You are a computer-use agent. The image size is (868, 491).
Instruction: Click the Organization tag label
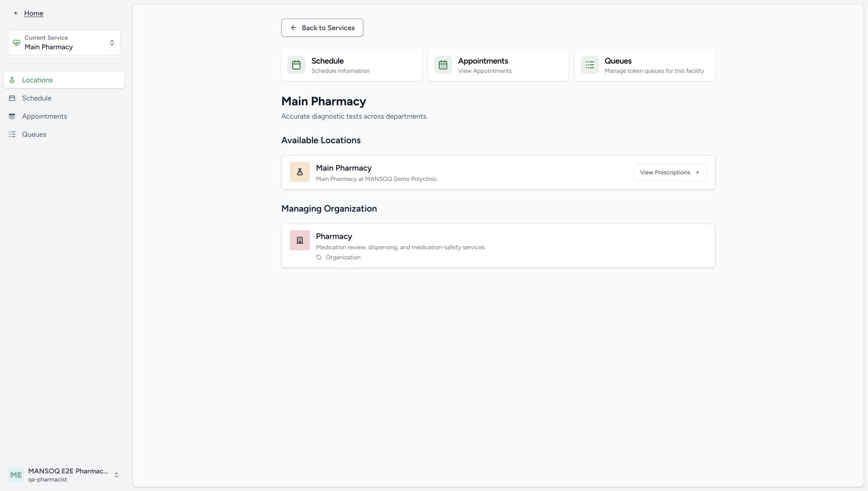coord(343,257)
